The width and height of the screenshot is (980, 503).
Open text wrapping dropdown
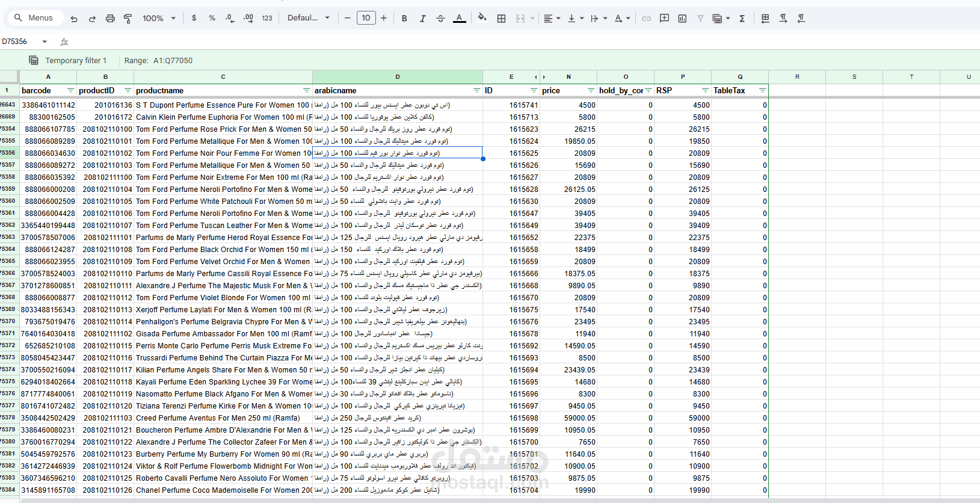click(x=599, y=18)
